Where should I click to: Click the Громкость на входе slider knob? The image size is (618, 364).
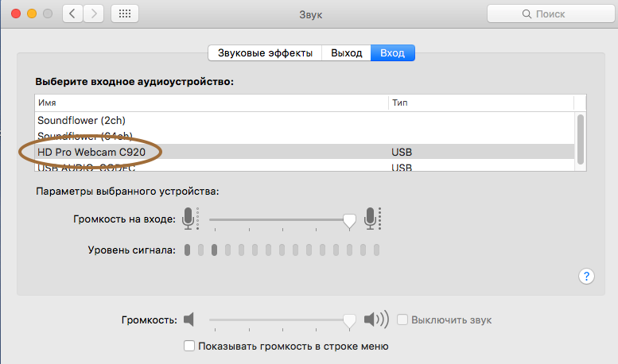click(349, 222)
